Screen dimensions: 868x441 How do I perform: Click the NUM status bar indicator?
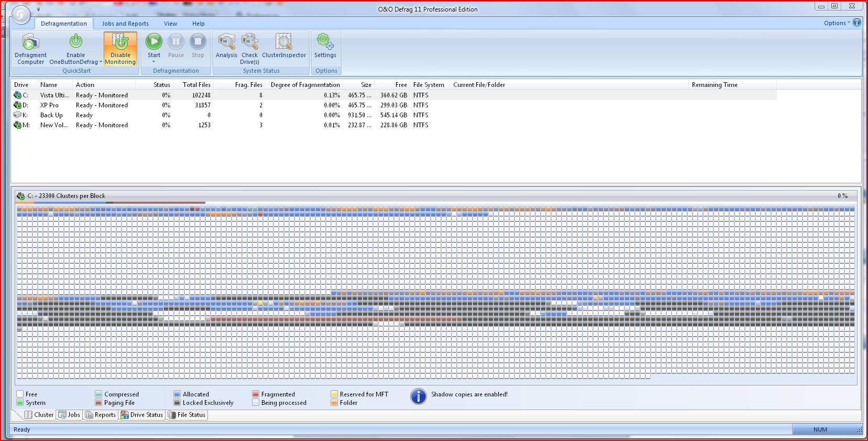[x=820, y=429]
